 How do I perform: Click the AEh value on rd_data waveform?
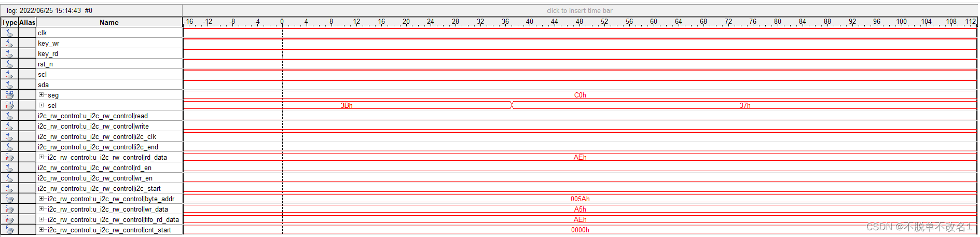click(580, 157)
